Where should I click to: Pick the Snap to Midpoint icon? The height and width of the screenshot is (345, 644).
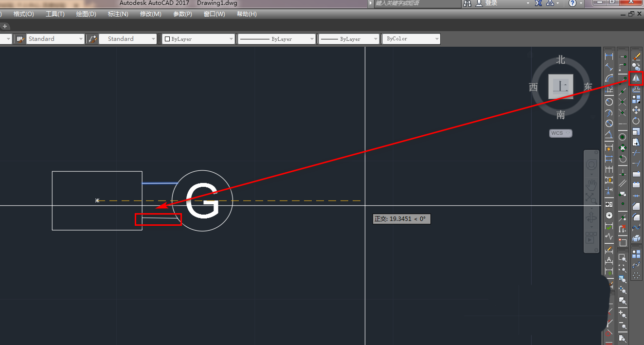pyautogui.click(x=622, y=91)
